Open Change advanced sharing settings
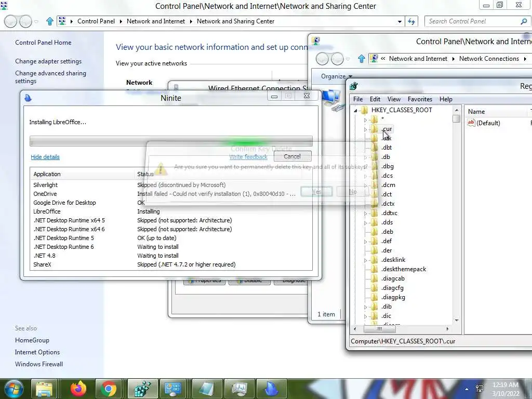 [50, 77]
